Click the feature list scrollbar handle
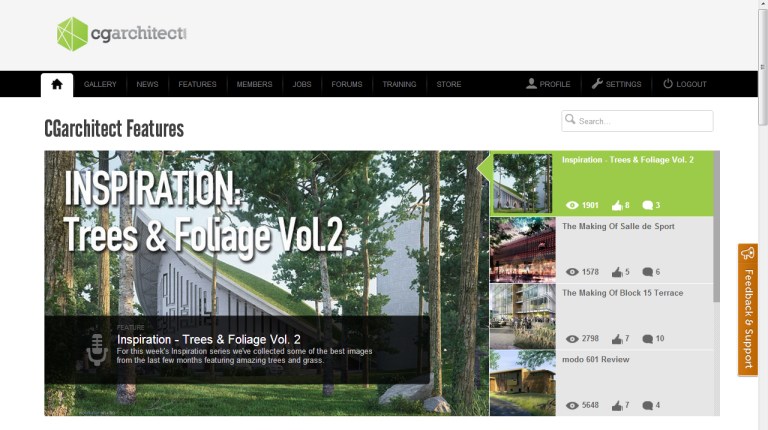768x430 pixels. [717, 226]
